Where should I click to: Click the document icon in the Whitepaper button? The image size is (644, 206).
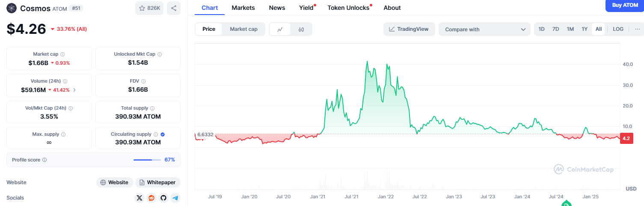142,182
